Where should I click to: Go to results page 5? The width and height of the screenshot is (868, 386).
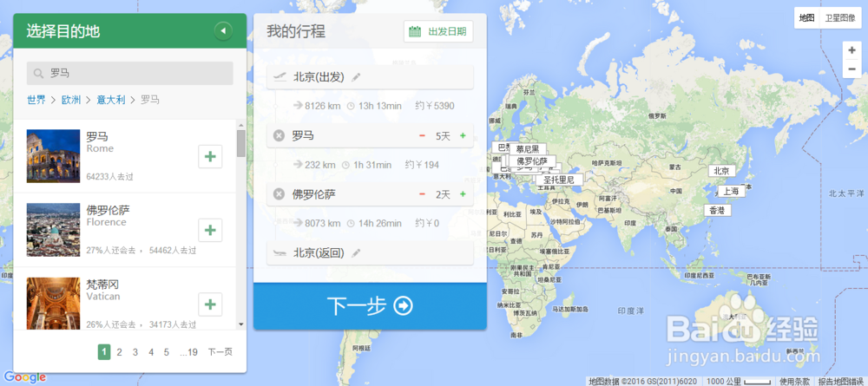[x=166, y=351]
